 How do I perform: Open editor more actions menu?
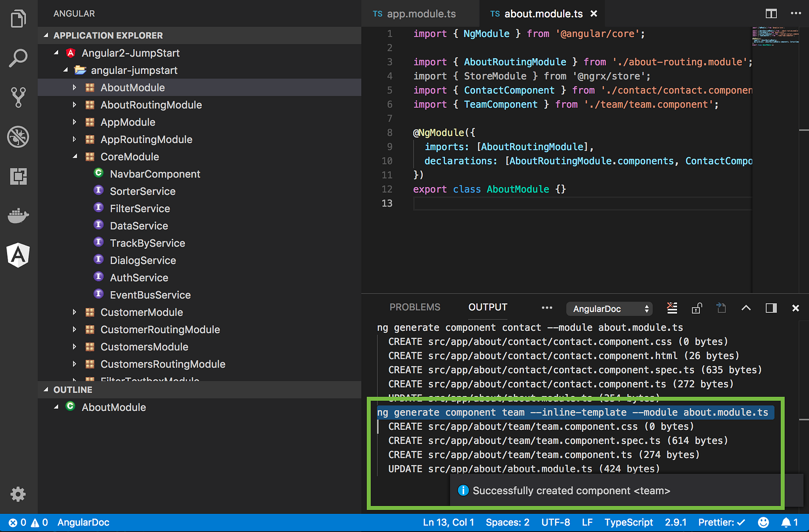(x=796, y=14)
